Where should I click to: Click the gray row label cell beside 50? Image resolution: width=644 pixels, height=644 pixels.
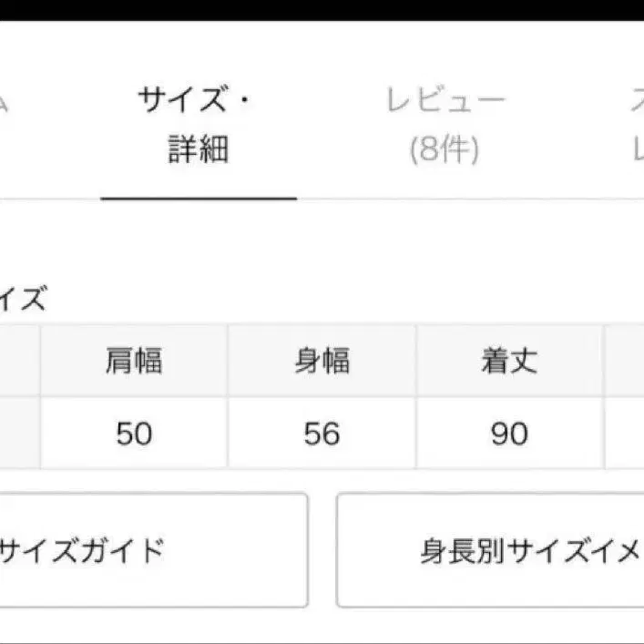pyautogui.click(x=18, y=434)
